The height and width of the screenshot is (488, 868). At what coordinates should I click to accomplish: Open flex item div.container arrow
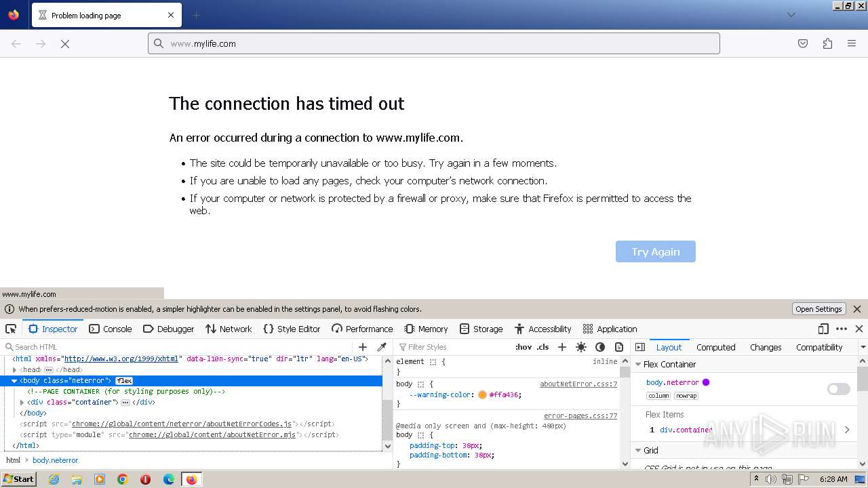click(847, 430)
